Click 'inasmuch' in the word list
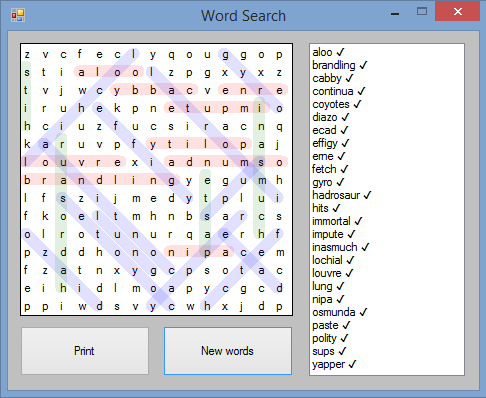 [341, 247]
